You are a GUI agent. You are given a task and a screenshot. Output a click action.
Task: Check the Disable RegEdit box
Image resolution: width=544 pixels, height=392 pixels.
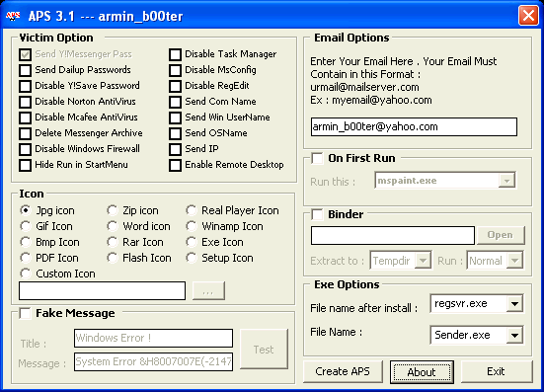(x=175, y=86)
